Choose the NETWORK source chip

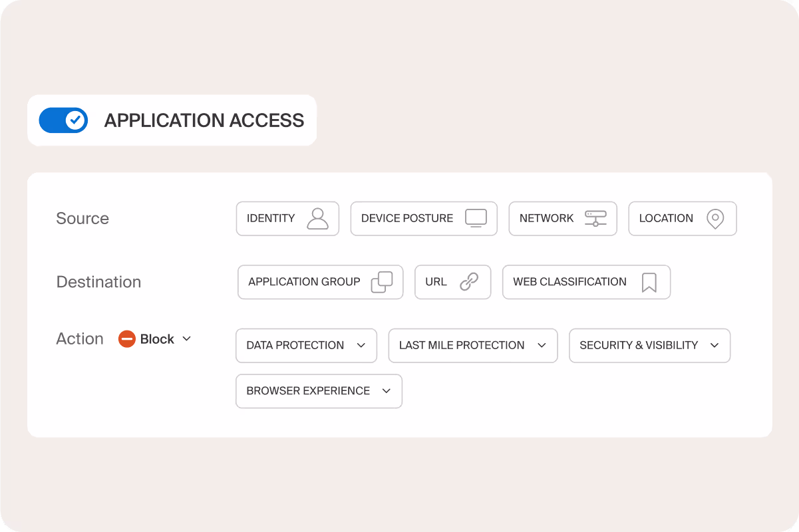pos(546,218)
